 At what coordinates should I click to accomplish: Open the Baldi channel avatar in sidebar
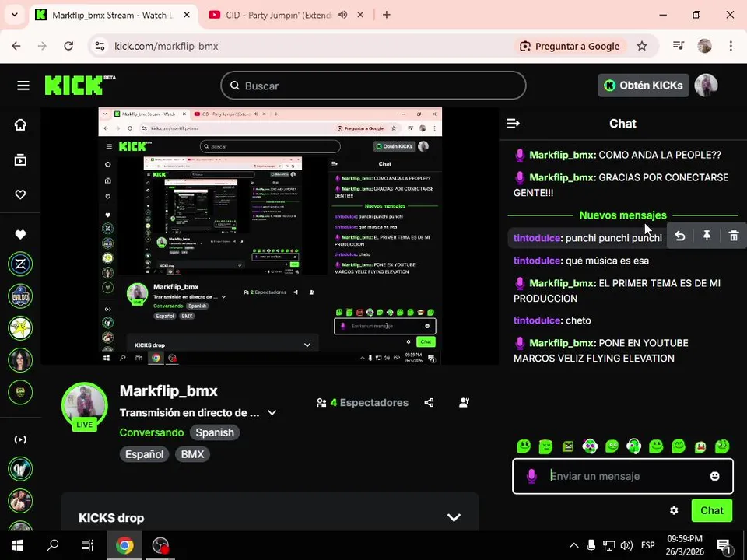[20, 296]
